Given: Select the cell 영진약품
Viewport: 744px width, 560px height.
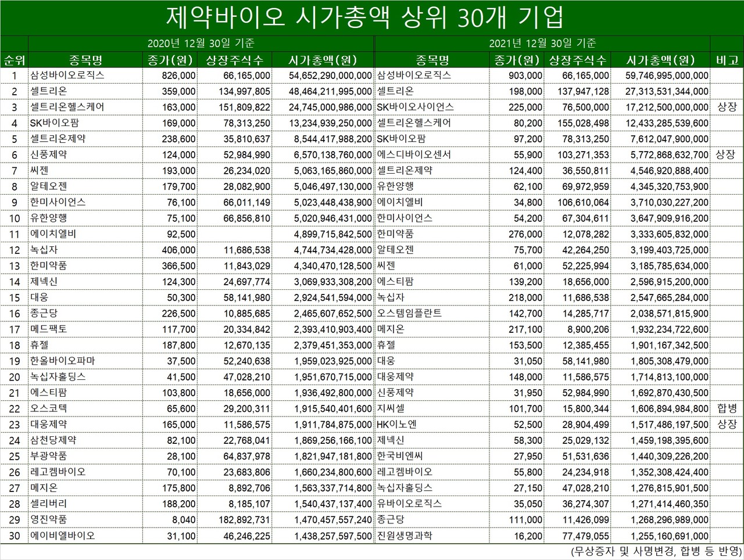Looking at the screenshot, I should click(48, 519).
